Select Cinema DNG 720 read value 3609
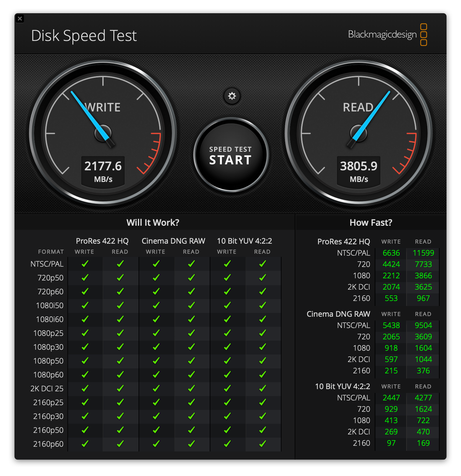The height and width of the screenshot is (476, 461). 423,337
